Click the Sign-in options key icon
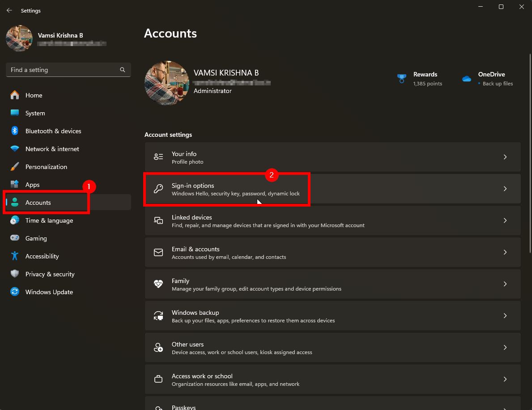Screen dimensions: 532x410 tap(158, 189)
